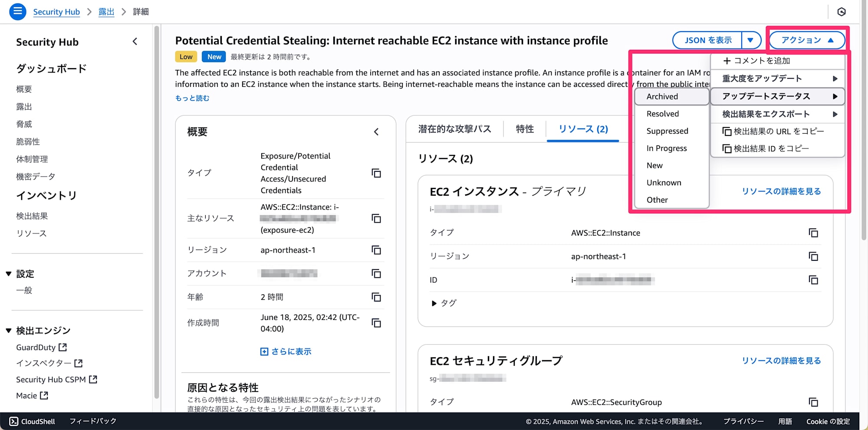The image size is (868, 430).
Task: Open 脆弱性 in sidebar
Action: point(28,141)
